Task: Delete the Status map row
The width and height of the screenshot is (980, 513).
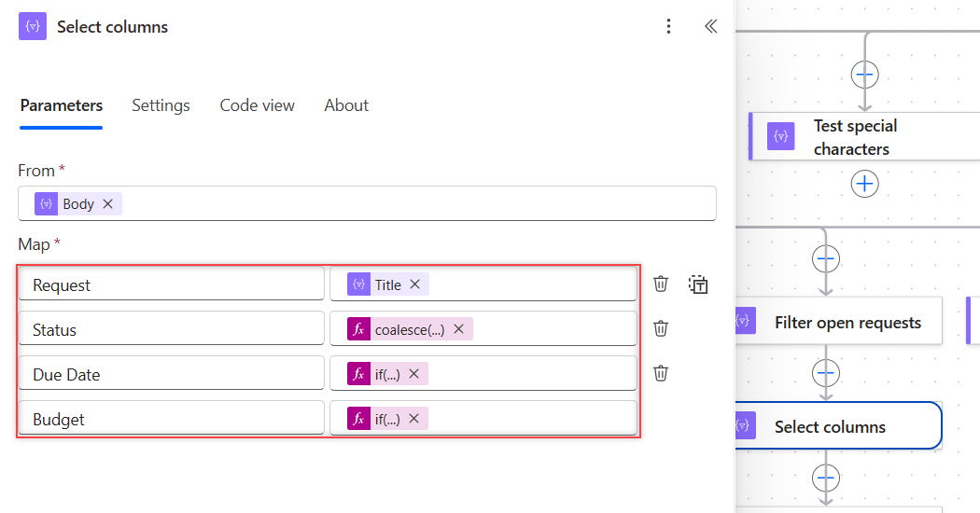Action: click(661, 328)
